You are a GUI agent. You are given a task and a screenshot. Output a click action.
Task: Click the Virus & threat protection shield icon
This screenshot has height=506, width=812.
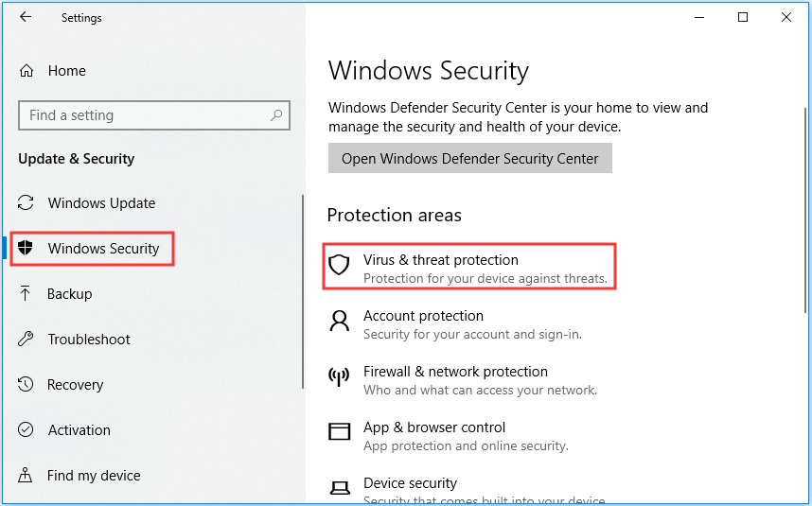[339, 266]
